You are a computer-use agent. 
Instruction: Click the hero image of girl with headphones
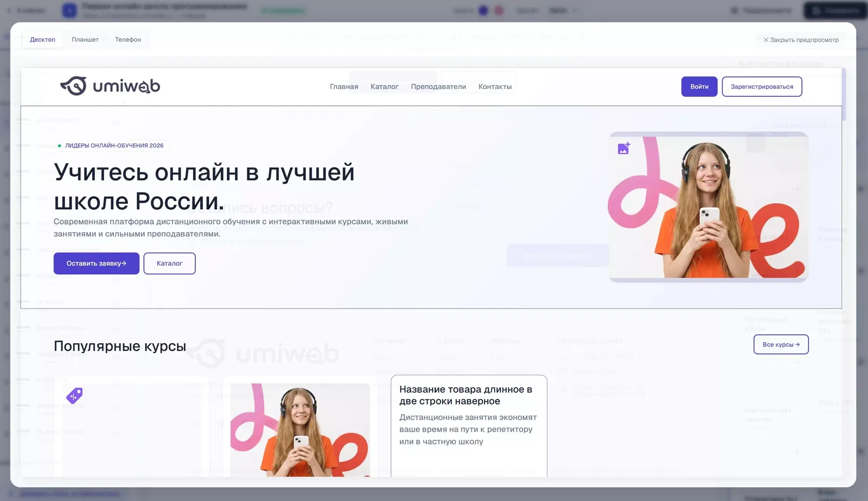709,207
